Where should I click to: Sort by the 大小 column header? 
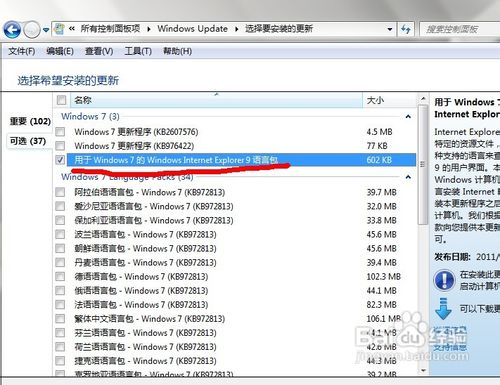tap(389, 100)
